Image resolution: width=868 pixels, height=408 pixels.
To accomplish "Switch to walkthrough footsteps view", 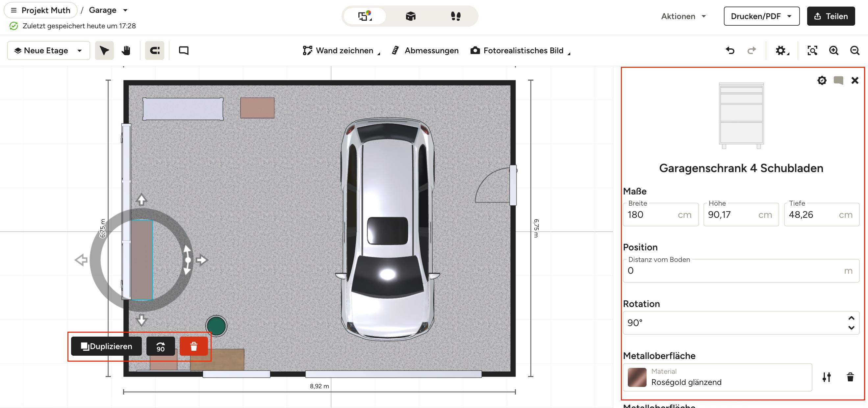I will click(456, 16).
